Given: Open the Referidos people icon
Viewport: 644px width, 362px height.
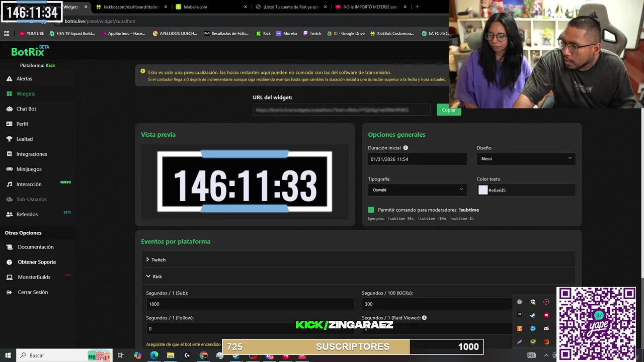Looking at the screenshot, I should click(9, 214).
